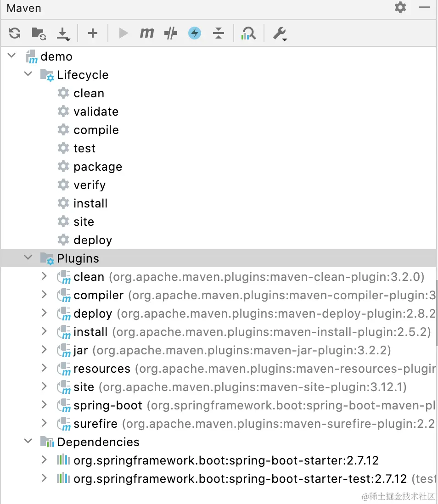Expand spring-boot-starter:2.7.12 dependency
438x504 pixels.
[x=45, y=459]
